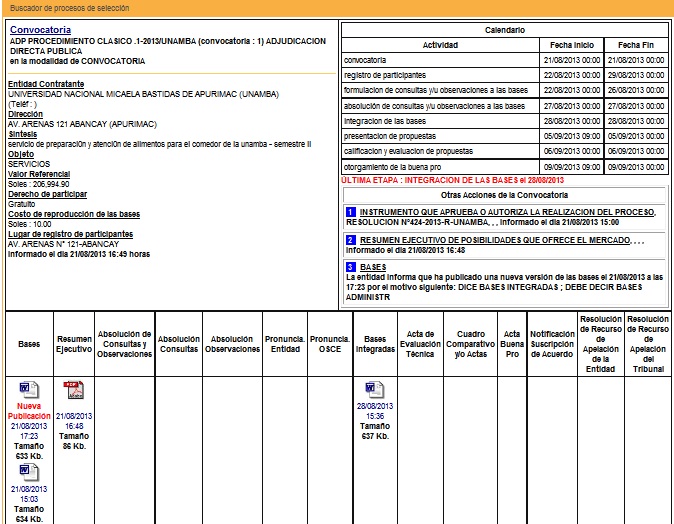Select Absolución de Consultas y Observaciones header
The image size is (674, 524).
click(x=124, y=344)
